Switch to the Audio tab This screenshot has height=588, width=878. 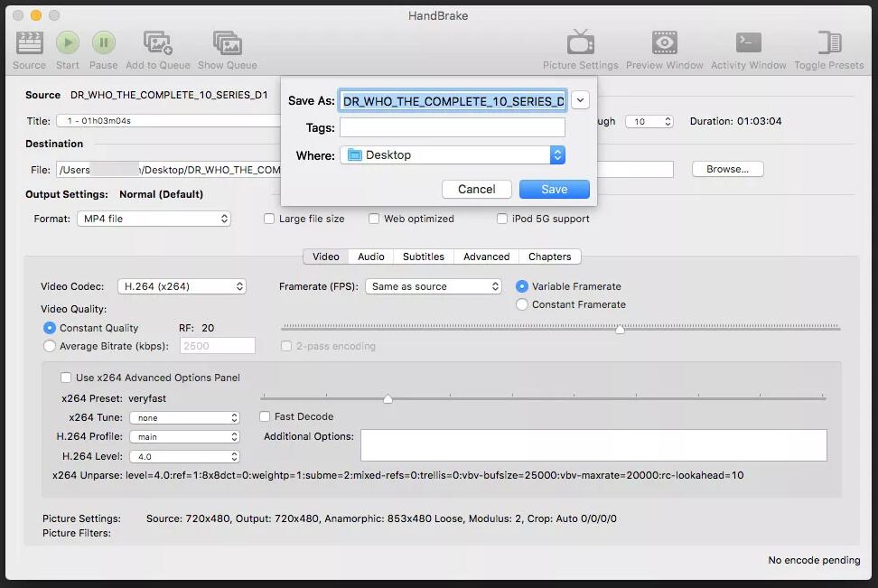click(x=370, y=257)
